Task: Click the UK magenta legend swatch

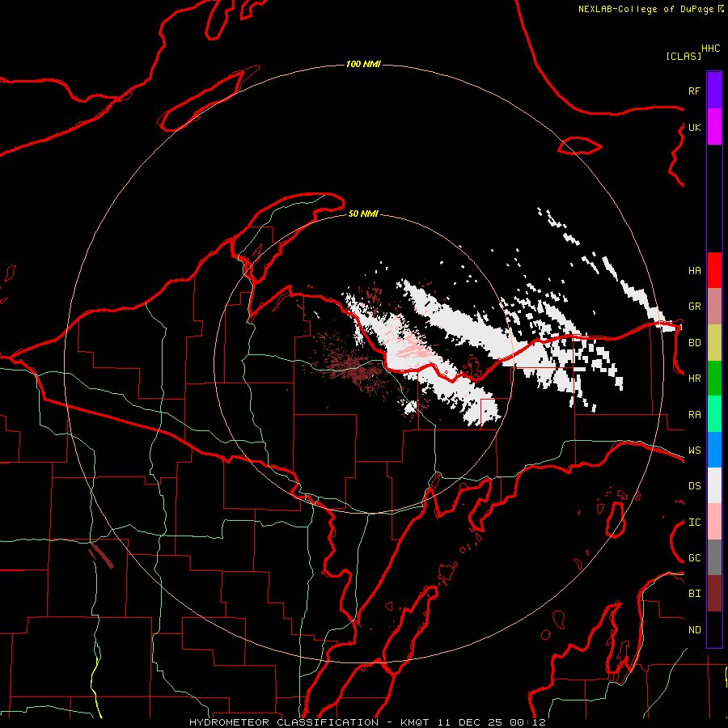Action: (714, 127)
